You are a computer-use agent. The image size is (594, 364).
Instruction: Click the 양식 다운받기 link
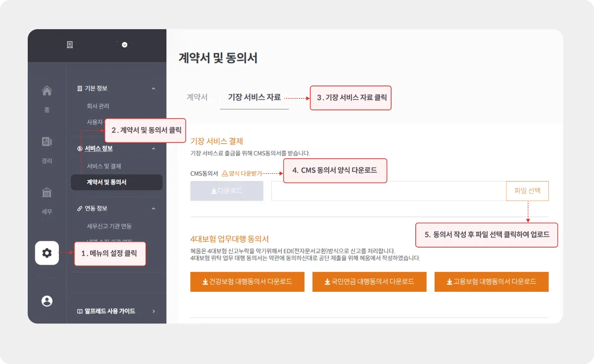coord(242,174)
